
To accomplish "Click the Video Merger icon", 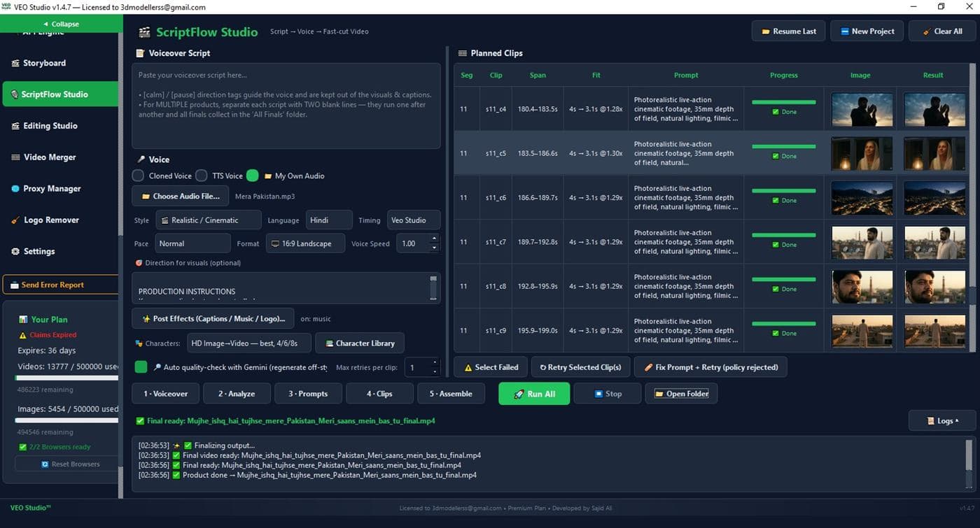I will 15,157.
